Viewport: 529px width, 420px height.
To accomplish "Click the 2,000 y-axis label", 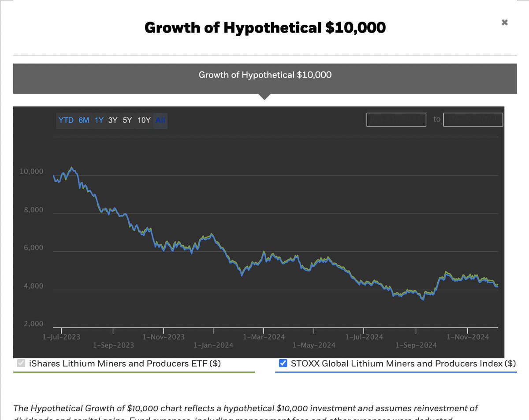I will (x=34, y=324).
